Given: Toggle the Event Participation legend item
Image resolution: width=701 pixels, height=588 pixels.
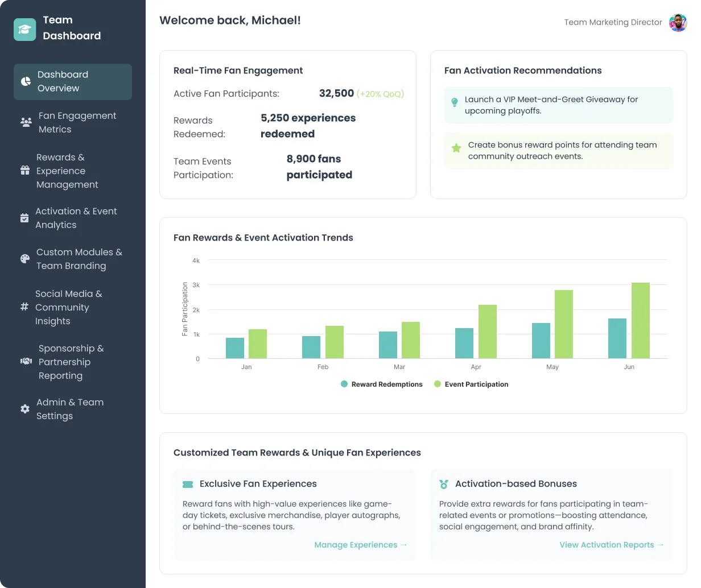Looking at the screenshot, I should [473, 384].
